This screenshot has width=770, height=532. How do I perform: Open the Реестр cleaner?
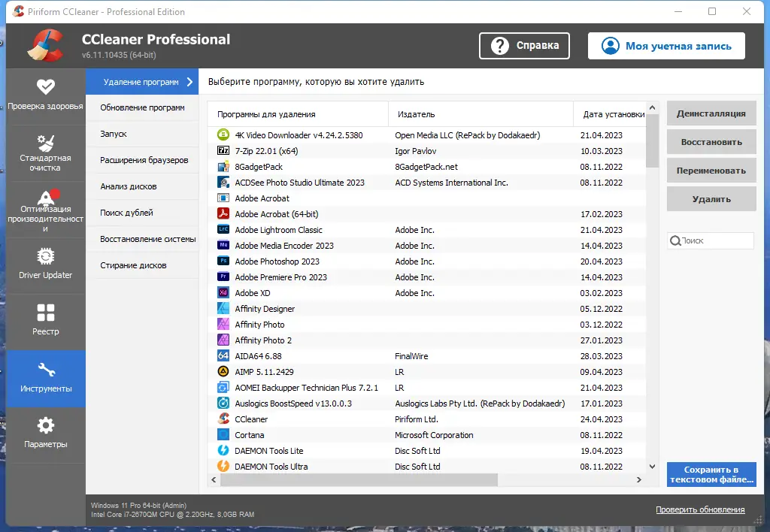click(x=45, y=322)
